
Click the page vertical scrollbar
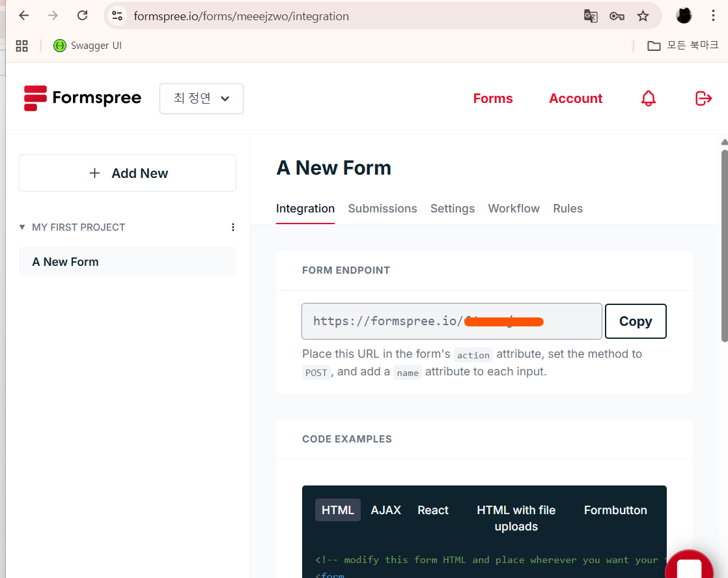point(724,246)
